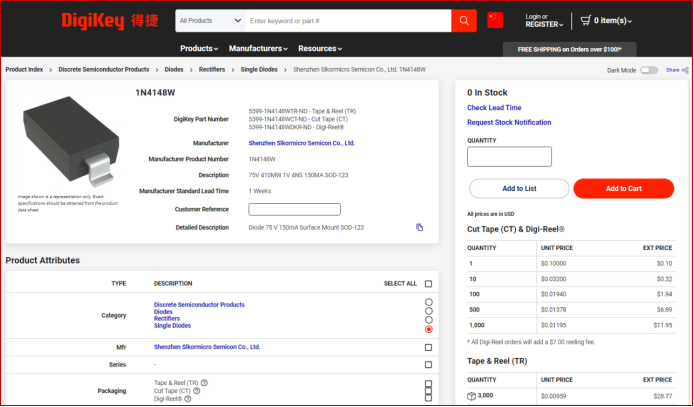Expand the Login or REGISTER menu
This screenshot has width=694, height=407.
point(544,21)
